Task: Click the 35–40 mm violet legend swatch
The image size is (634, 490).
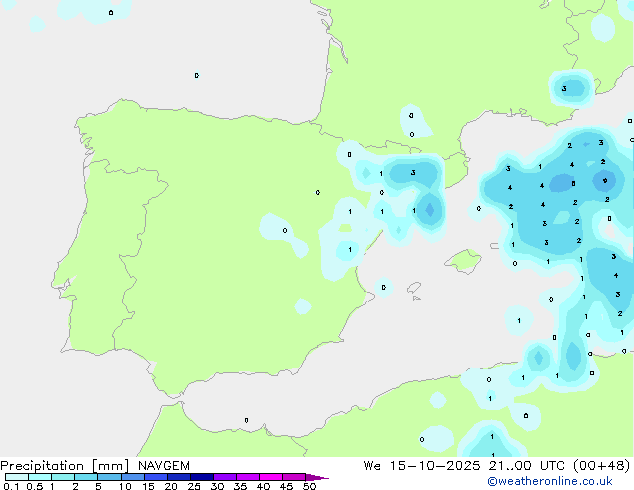Action: (x=248, y=477)
